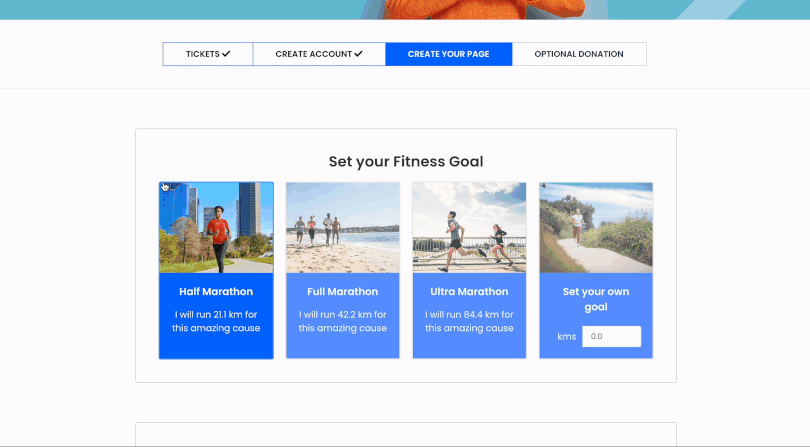
Task: Click the checkmark icon beside Tickets
Action: point(226,54)
